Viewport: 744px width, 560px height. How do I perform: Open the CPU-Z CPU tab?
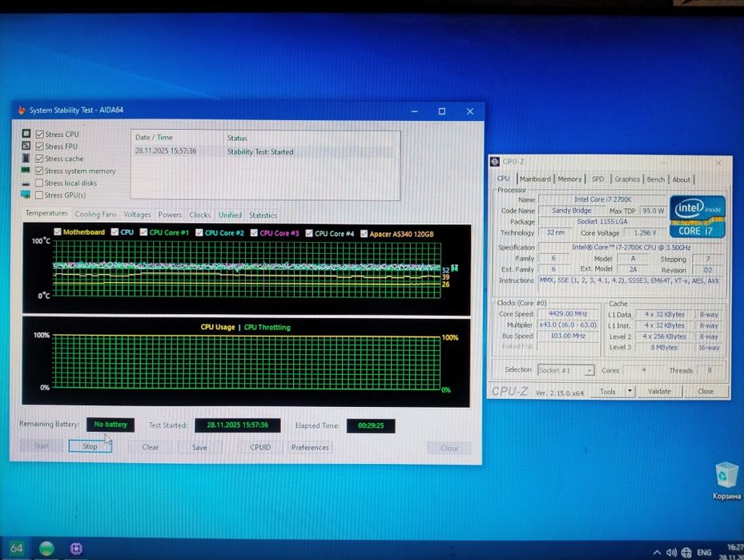point(504,179)
